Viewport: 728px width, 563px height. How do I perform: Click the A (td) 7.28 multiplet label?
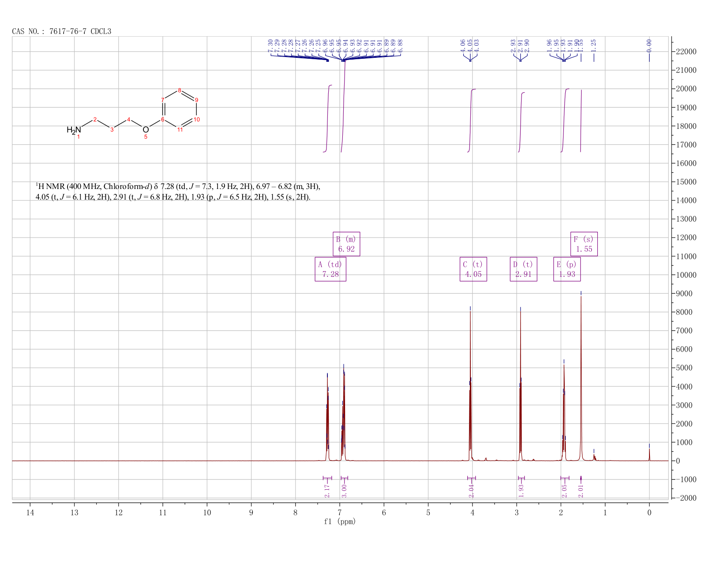coord(330,269)
